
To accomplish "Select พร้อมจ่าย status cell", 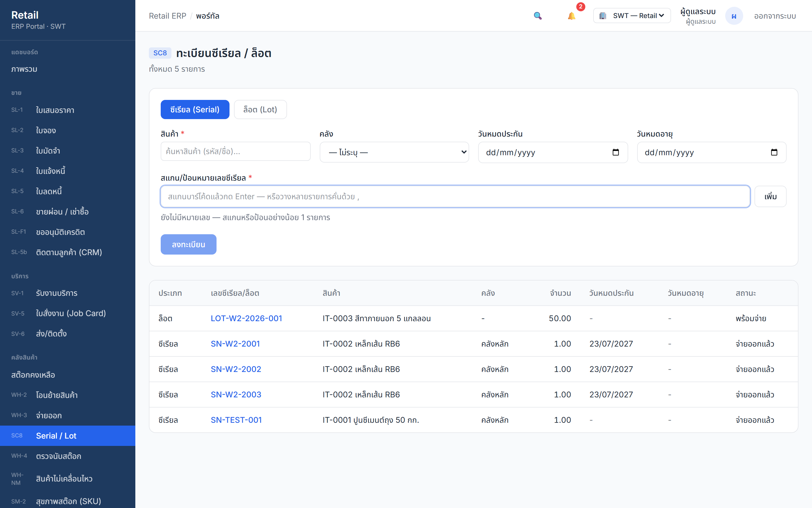I will point(751,318).
